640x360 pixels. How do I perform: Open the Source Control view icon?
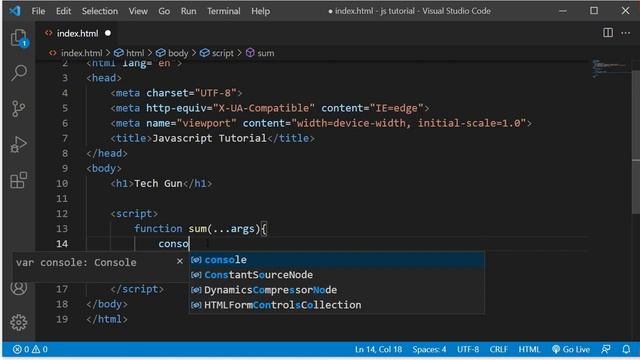click(x=19, y=109)
